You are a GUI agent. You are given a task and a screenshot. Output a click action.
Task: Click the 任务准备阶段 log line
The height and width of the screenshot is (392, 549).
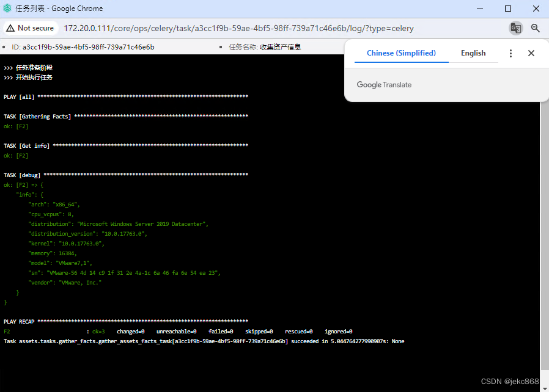point(28,68)
